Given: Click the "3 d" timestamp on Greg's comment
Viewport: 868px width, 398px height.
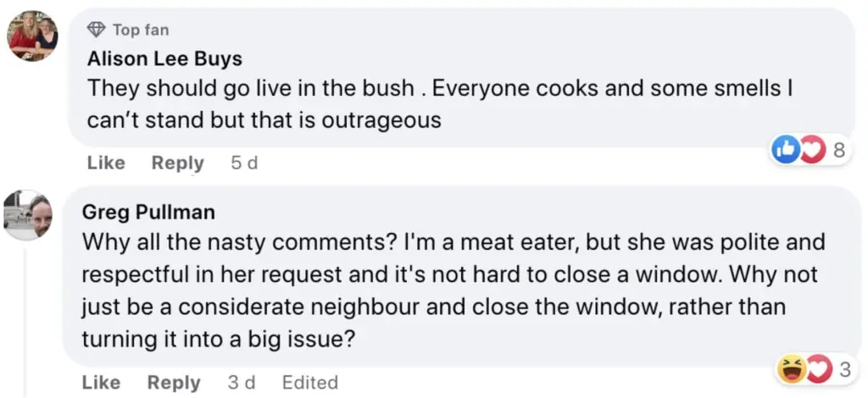Looking at the screenshot, I should click(242, 383).
